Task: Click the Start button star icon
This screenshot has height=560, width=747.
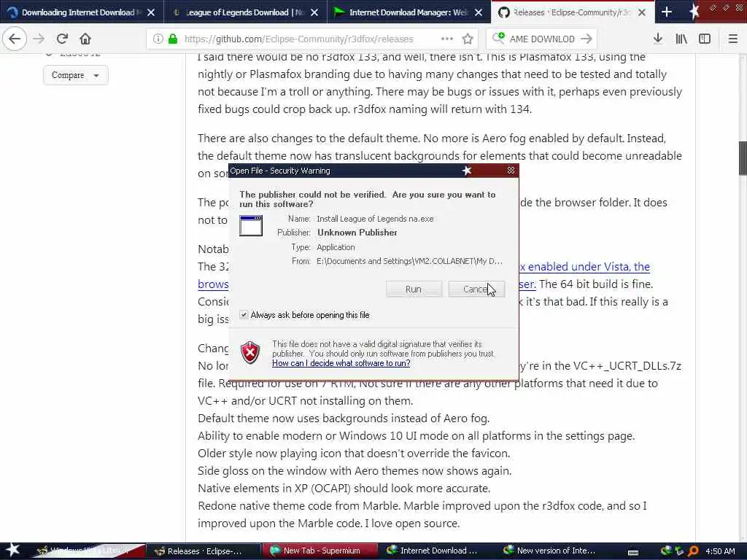Action: pos(12,550)
